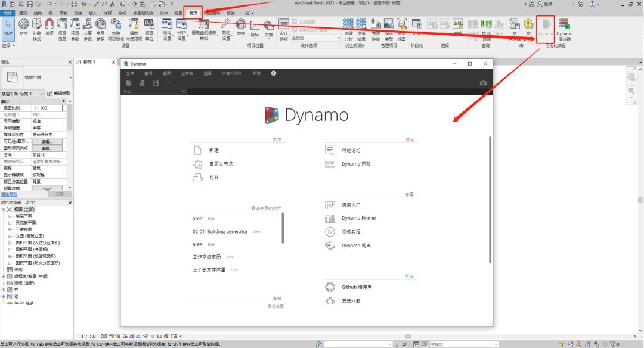Open the 设置 menu in Dynamo
The width and height of the screenshot is (644, 348).
[208, 73]
